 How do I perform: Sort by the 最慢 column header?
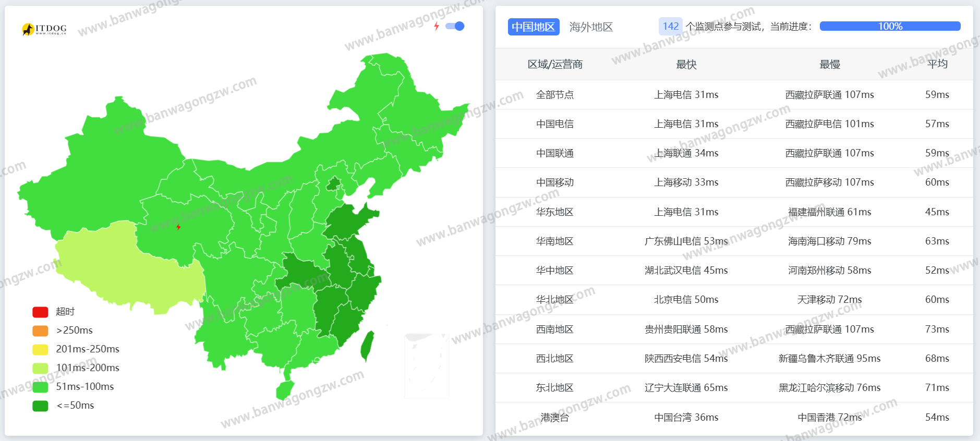tap(829, 65)
